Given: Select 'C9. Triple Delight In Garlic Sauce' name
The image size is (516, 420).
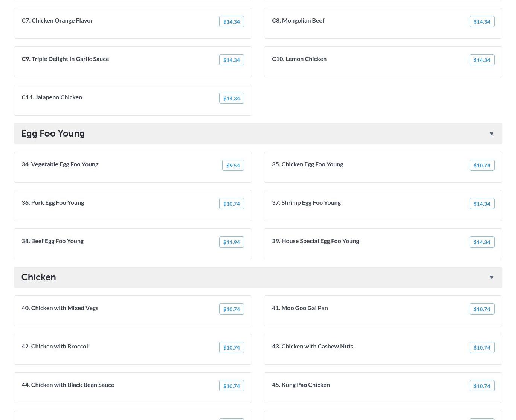Looking at the screenshot, I should [65, 59].
